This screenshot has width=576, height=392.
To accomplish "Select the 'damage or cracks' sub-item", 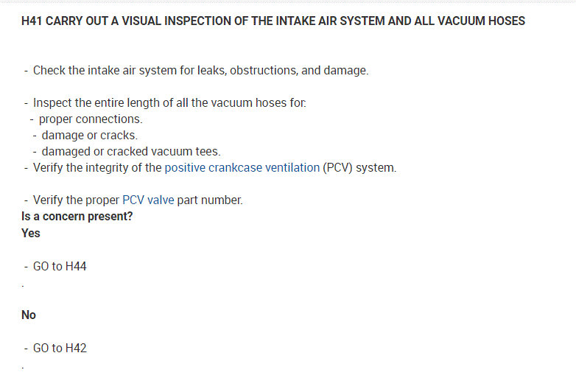I will (x=89, y=136).
